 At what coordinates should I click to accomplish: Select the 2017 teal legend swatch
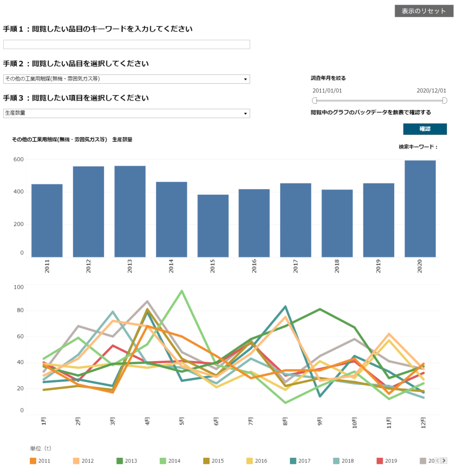[x=293, y=461]
